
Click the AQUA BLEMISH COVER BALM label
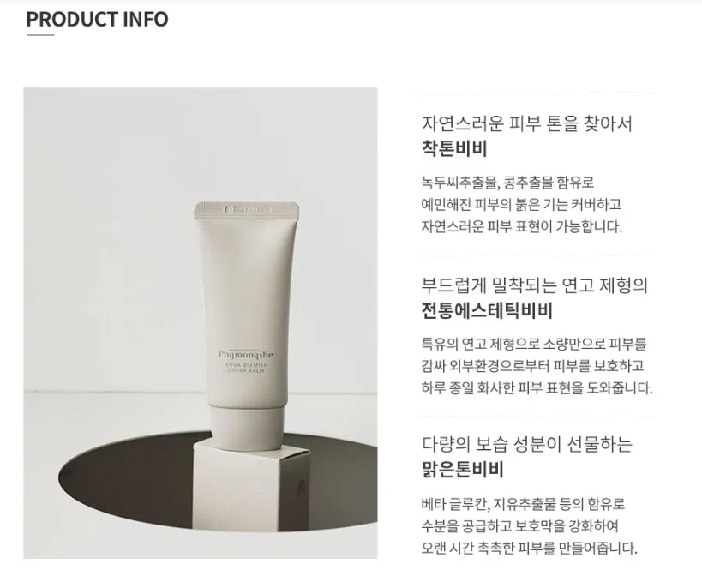tap(246, 368)
